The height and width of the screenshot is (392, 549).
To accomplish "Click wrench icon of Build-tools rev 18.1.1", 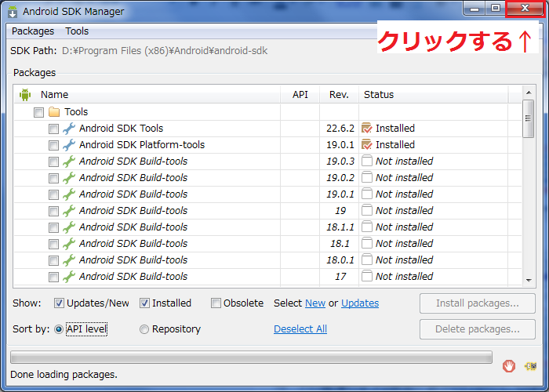I will [x=69, y=227].
